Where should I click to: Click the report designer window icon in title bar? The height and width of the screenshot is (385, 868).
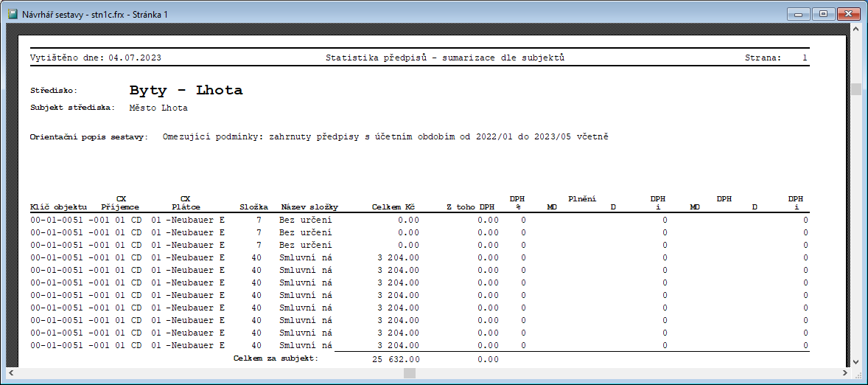(x=13, y=13)
